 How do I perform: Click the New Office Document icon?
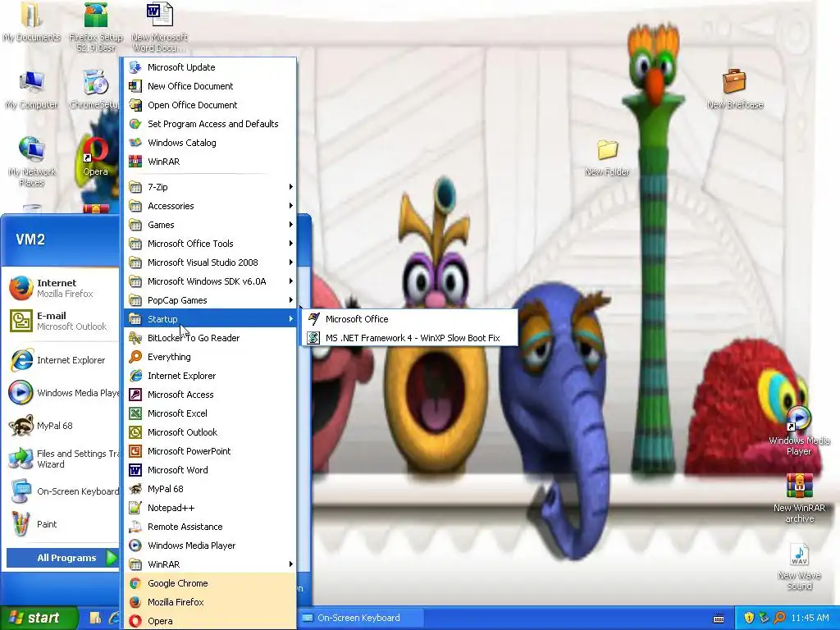pyautogui.click(x=136, y=85)
